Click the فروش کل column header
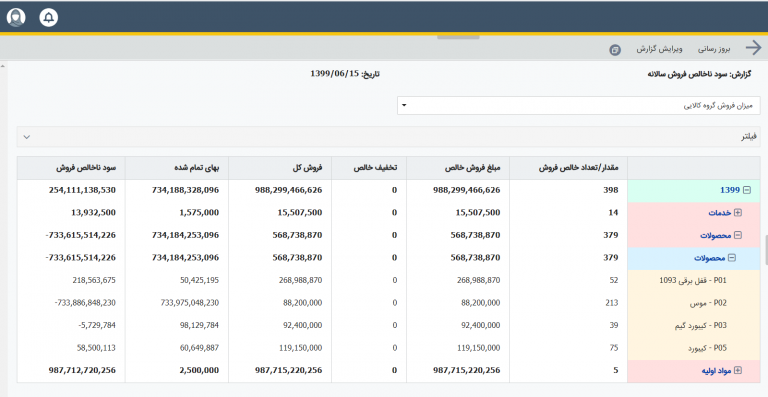The image size is (768, 397). [308, 167]
